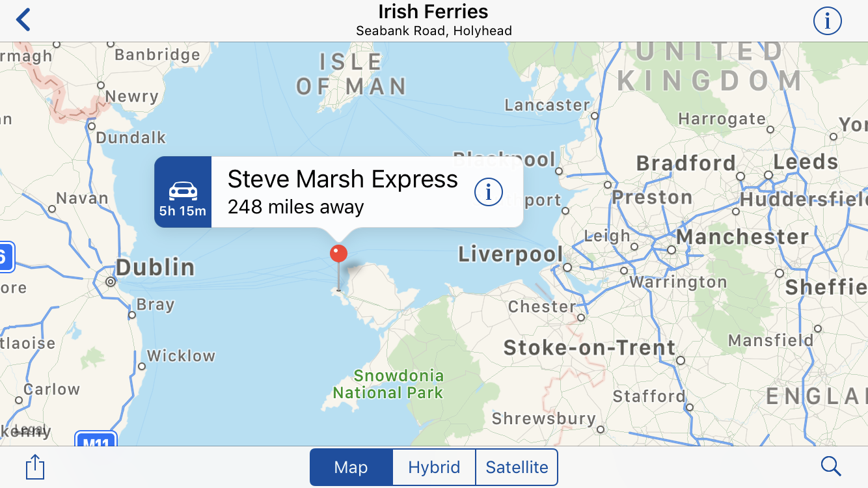Tap the info icon in the callout
The height and width of the screenshot is (488, 868).
point(488,192)
